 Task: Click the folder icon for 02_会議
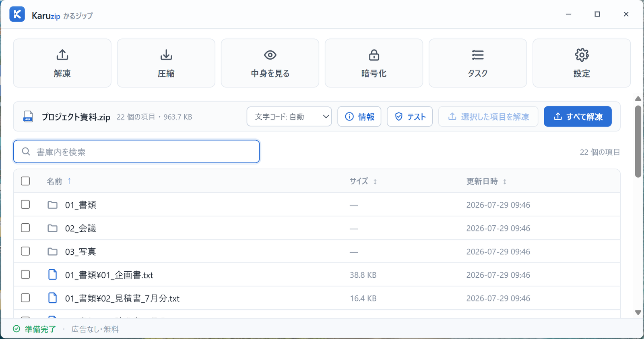52,228
